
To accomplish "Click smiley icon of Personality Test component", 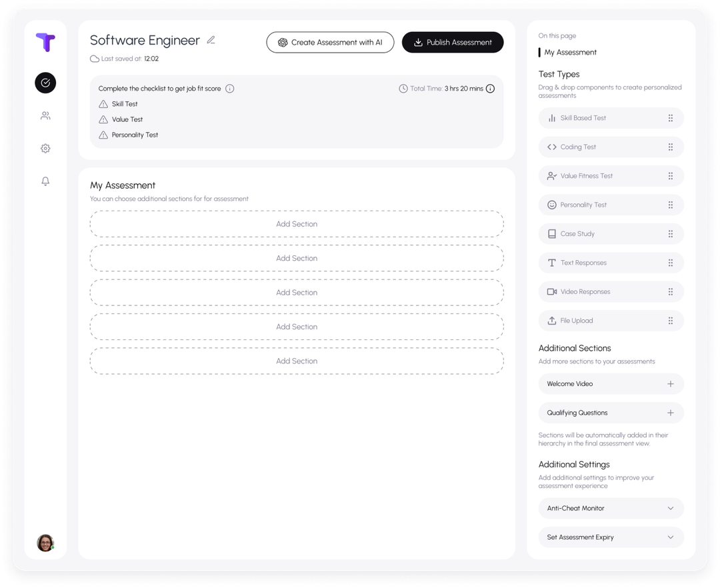I will coord(552,205).
